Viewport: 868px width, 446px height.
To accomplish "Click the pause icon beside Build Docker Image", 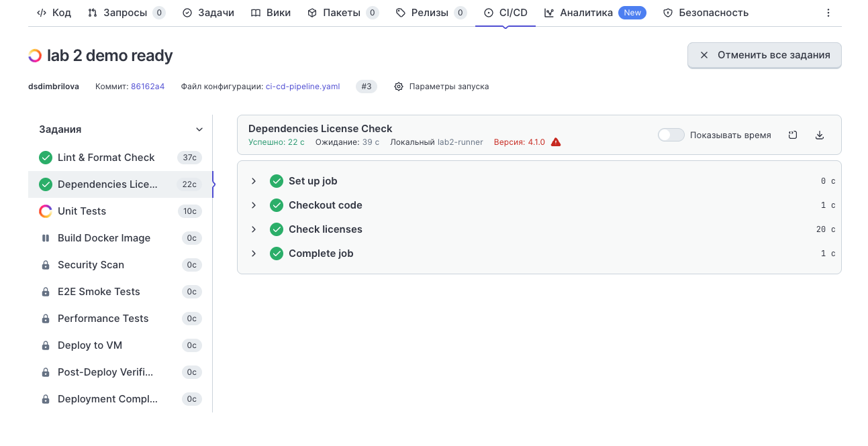I will pyautogui.click(x=46, y=238).
